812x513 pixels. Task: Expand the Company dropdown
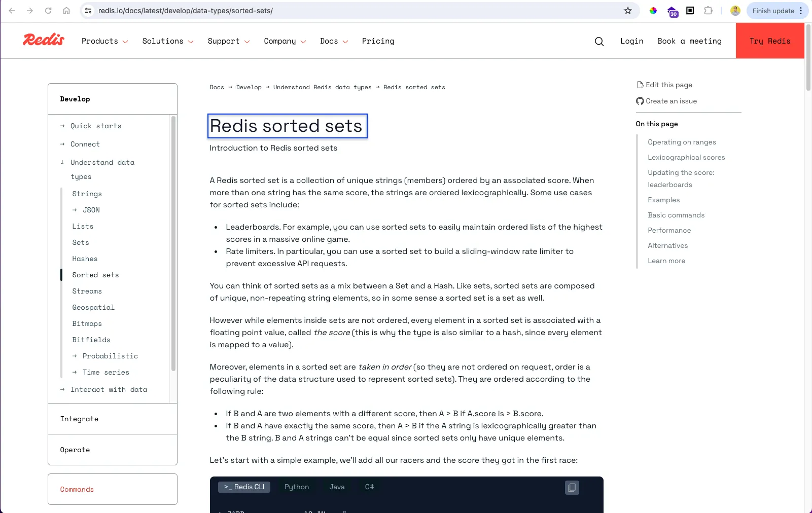pos(285,41)
